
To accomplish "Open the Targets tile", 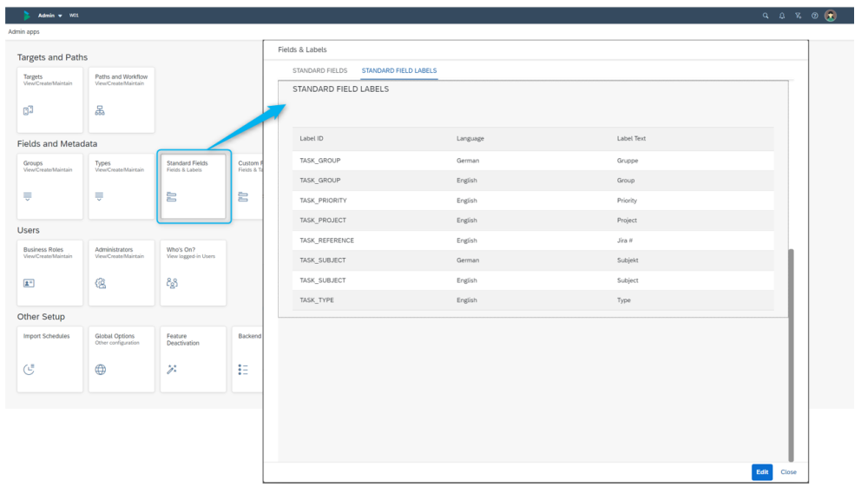I will click(49, 100).
